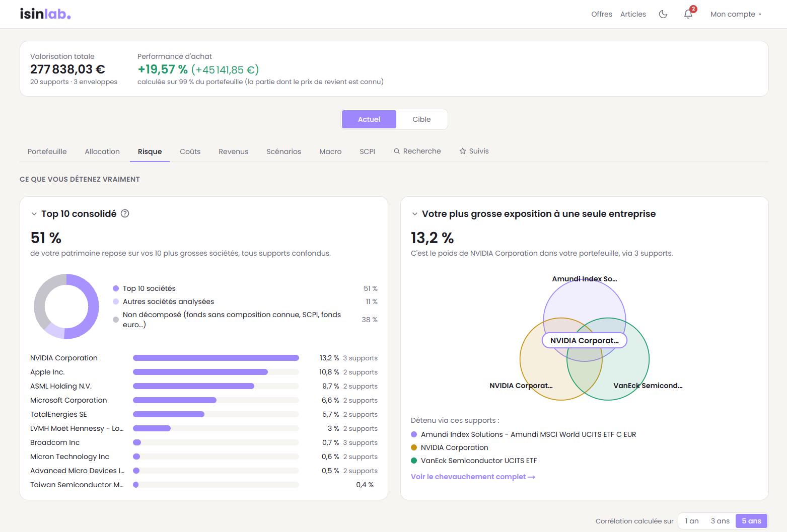Click purple dot for Amundi MSCI World ETF
This screenshot has height=532, width=787.
point(414,434)
